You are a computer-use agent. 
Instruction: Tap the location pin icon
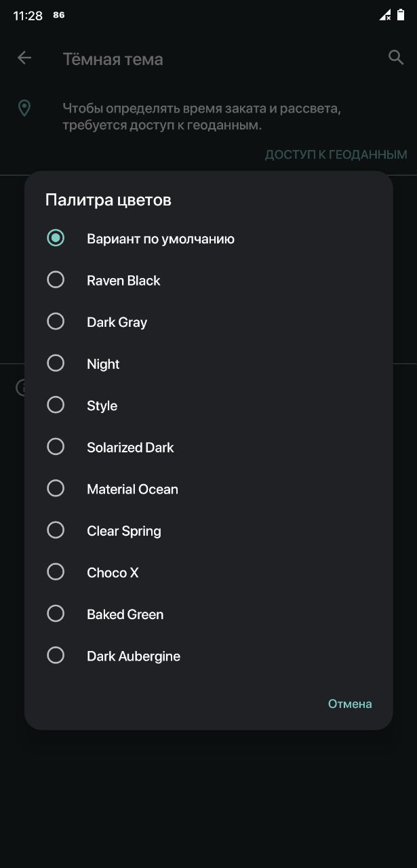pos(24,108)
